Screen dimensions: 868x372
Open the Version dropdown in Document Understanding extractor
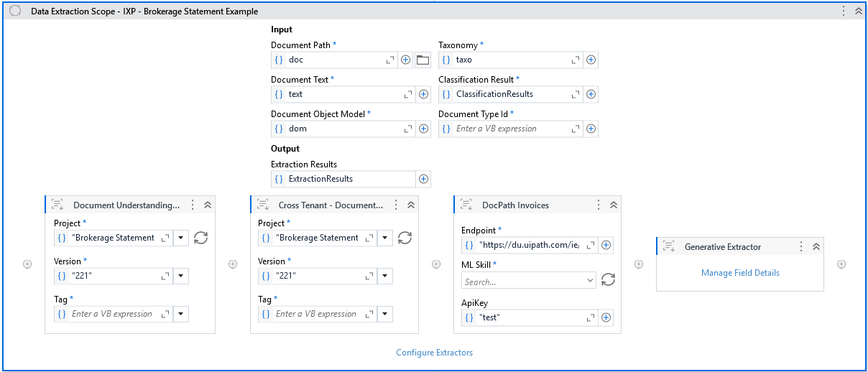pyautogui.click(x=181, y=276)
